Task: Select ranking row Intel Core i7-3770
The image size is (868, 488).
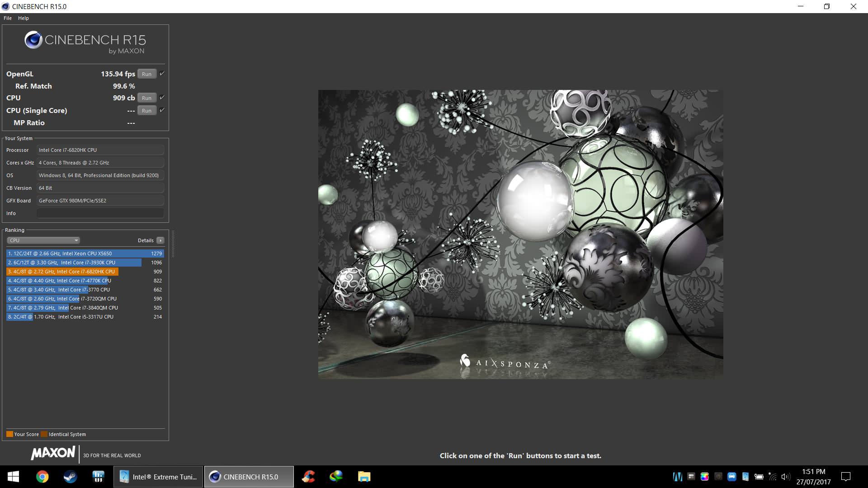Action: [x=85, y=290]
